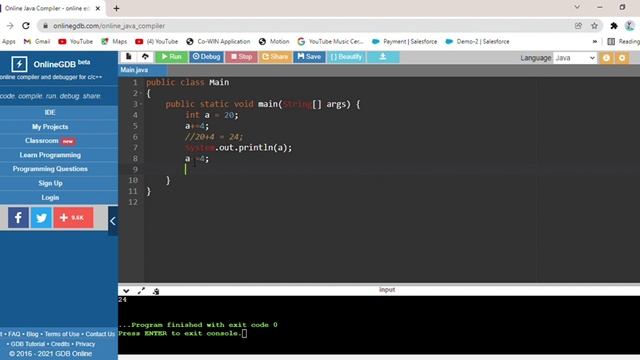
Task: Show more bookmarks with the double chevron
Action: 595,42
